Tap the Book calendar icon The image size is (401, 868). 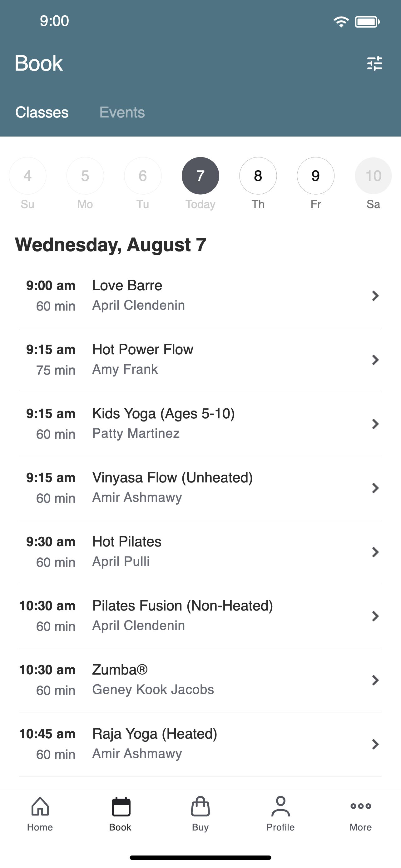click(x=121, y=807)
